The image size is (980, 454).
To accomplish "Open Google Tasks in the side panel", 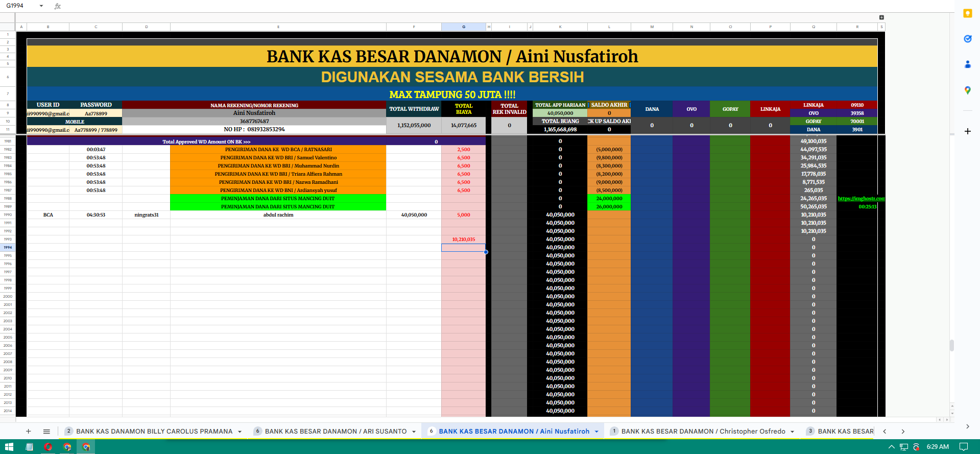I will [x=967, y=39].
